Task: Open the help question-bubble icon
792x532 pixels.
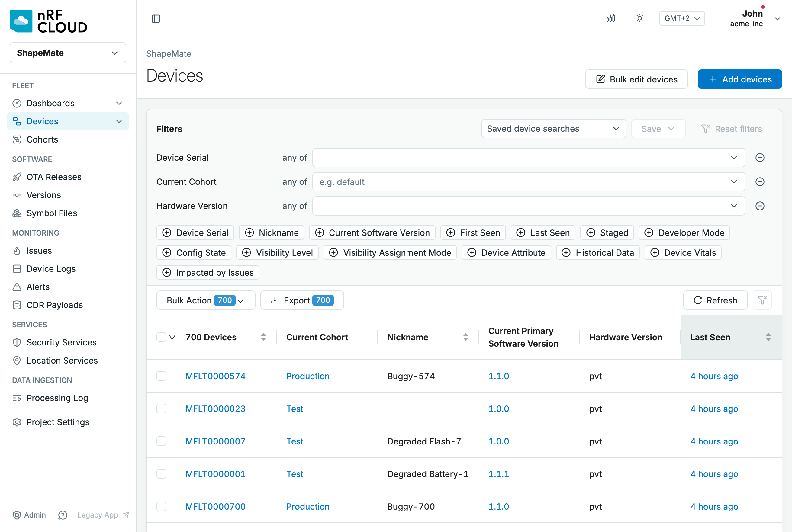Action: (63, 515)
